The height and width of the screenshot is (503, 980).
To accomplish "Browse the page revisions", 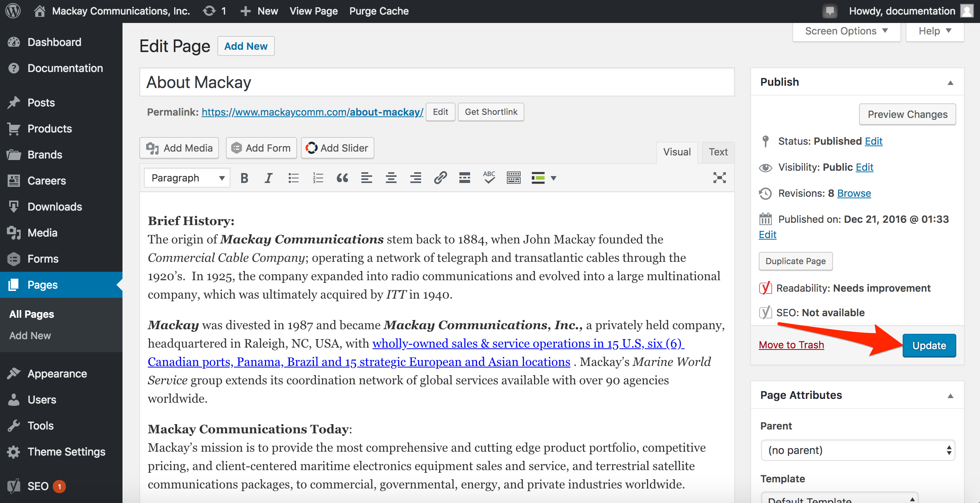I will pos(854,193).
